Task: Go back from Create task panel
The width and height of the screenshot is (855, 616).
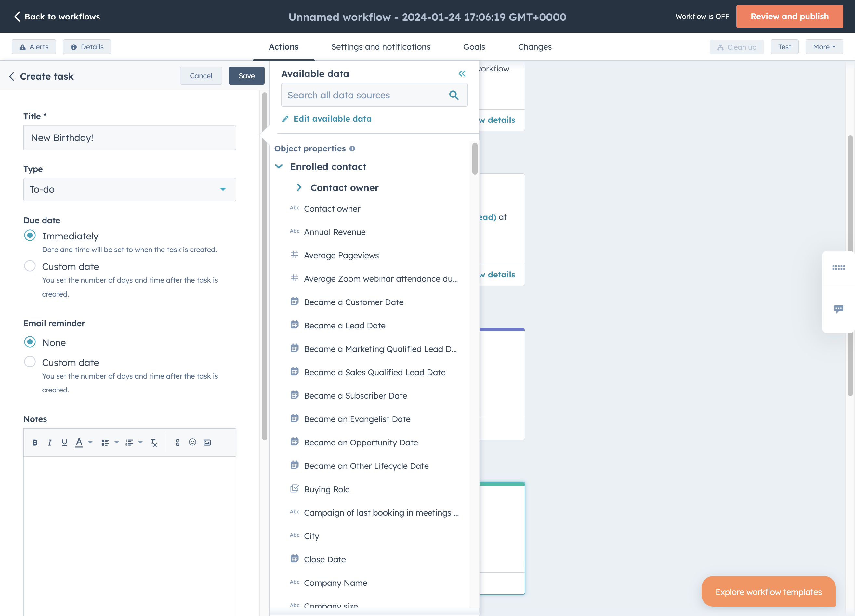Action: [12, 76]
